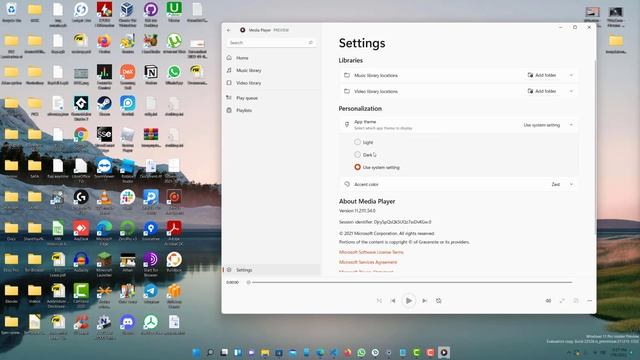Launch Telegram desktop shortcut
This screenshot has height=360, width=640.
(x=151, y=293)
